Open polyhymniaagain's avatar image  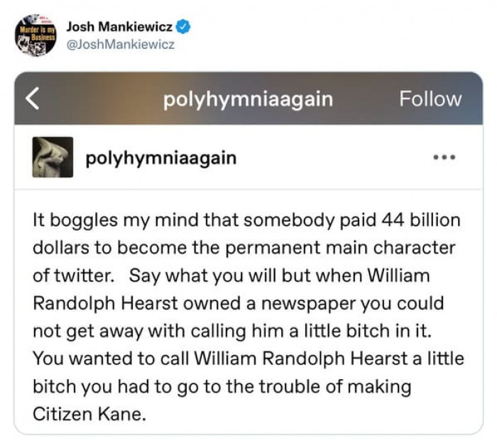(x=53, y=157)
